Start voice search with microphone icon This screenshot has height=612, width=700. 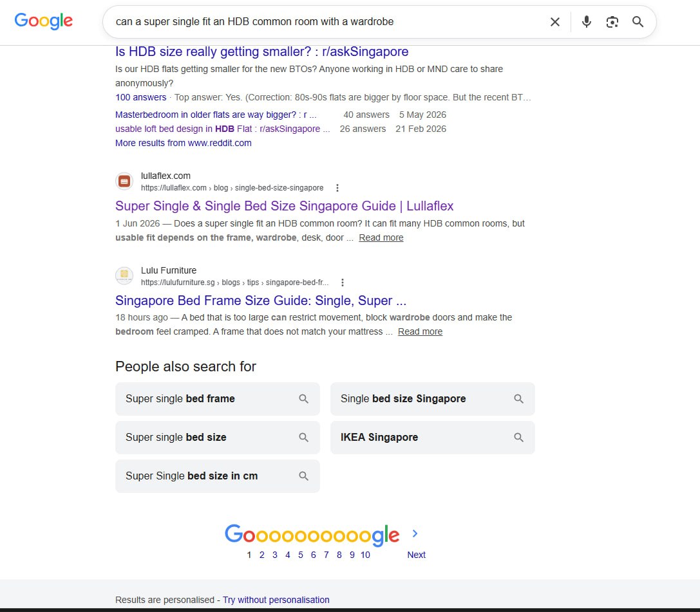pos(587,22)
